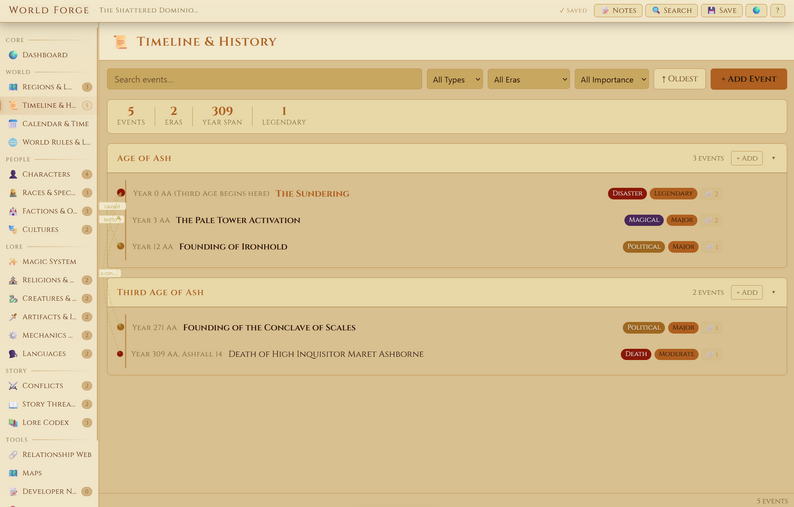
Task: Open the All Importance dropdown
Action: point(612,79)
